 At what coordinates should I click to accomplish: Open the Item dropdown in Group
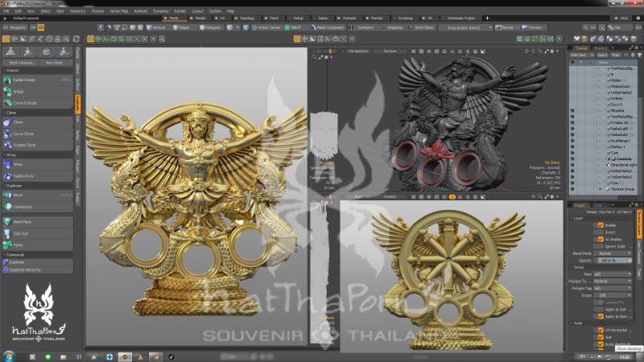614,274
